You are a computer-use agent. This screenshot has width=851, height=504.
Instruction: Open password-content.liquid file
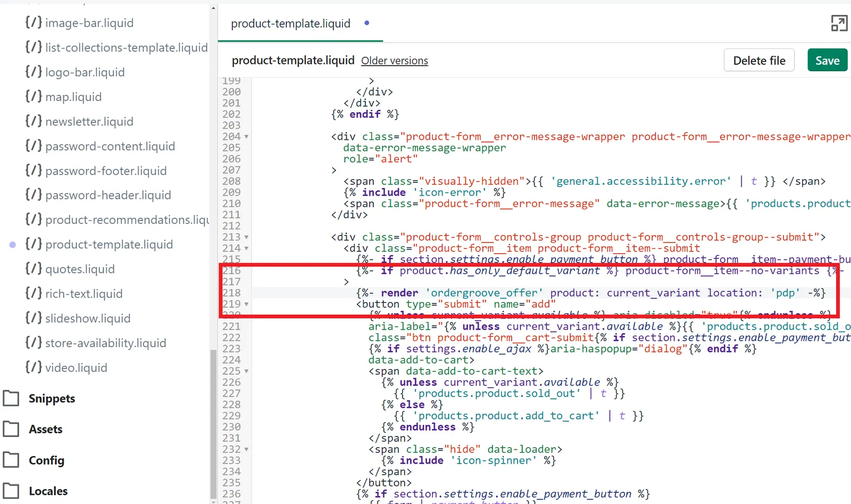point(110,146)
